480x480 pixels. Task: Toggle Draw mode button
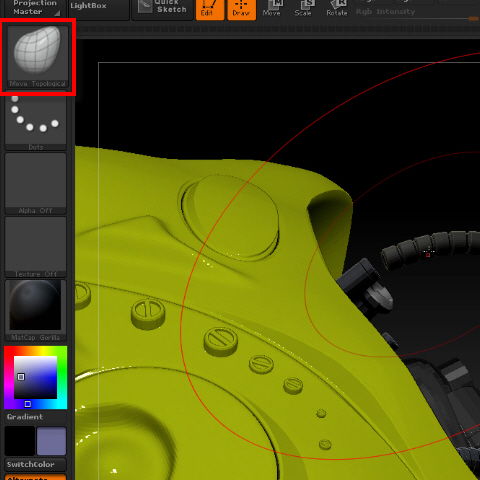pos(242,9)
